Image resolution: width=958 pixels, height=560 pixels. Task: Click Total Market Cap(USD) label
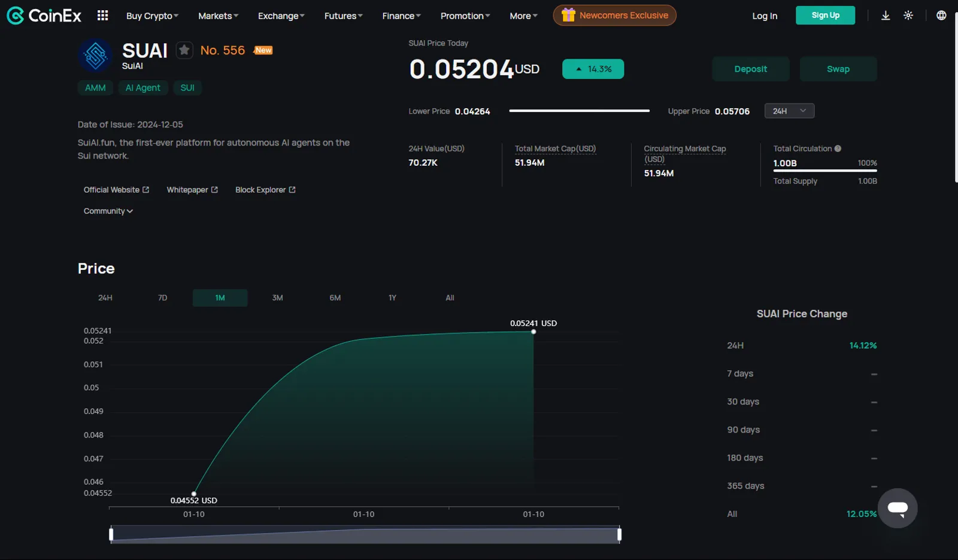(x=555, y=148)
